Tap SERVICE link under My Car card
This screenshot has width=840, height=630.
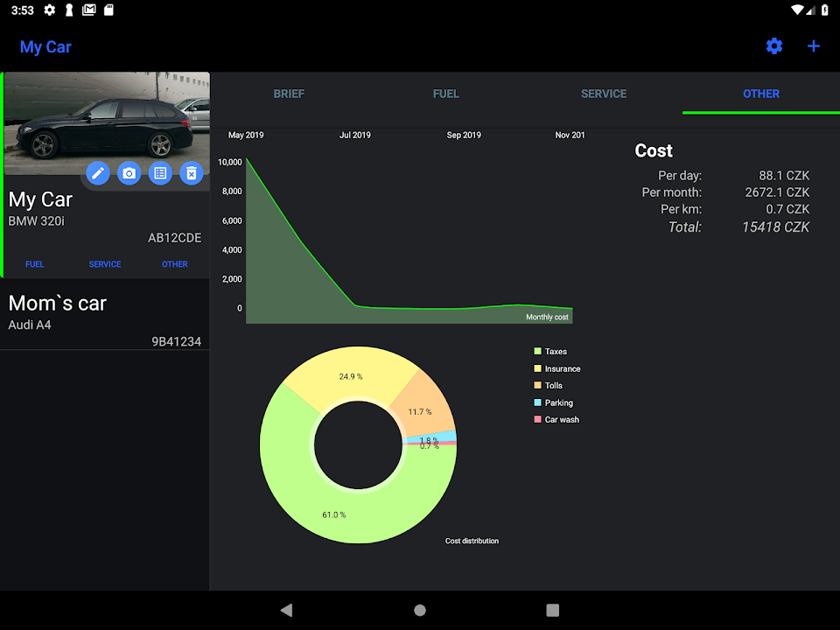coord(105,264)
